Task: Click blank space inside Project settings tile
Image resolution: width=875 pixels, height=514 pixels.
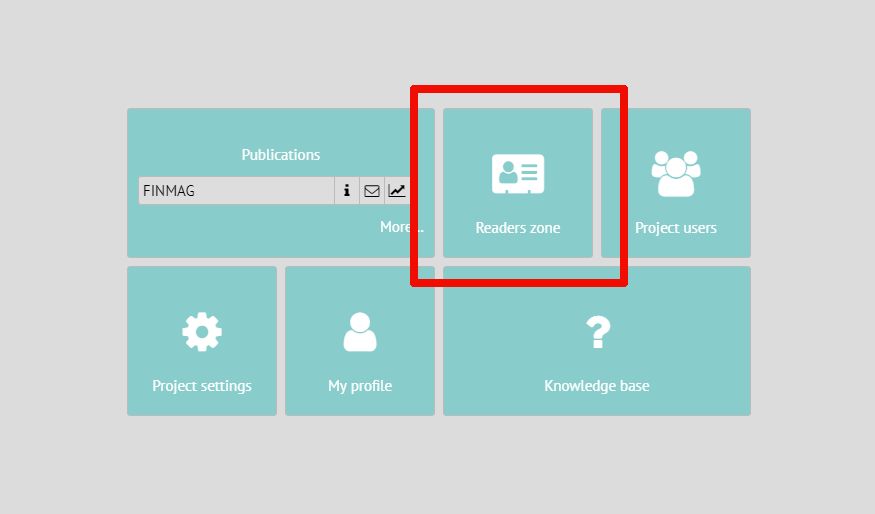Action: 150,290
